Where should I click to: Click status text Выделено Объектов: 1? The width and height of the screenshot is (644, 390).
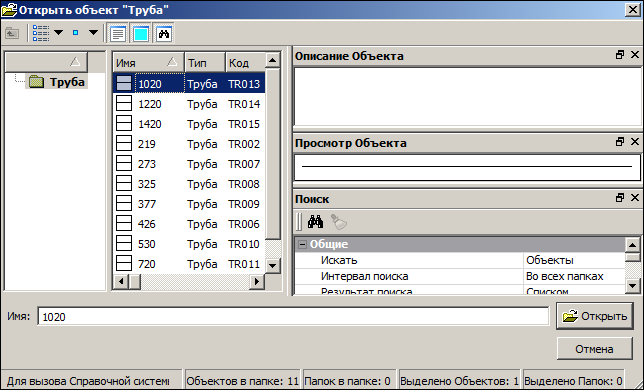(460, 381)
